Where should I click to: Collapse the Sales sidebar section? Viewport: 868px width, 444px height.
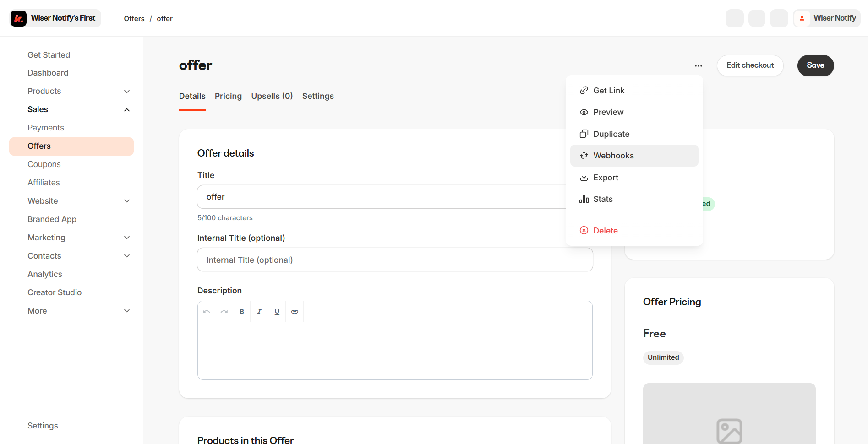pos(127,110)
